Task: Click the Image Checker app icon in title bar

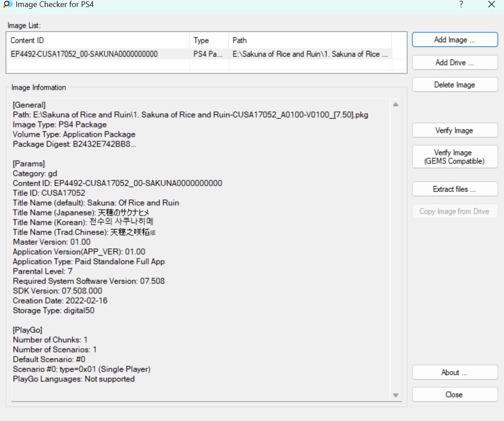Action: [x=7, y=4]
